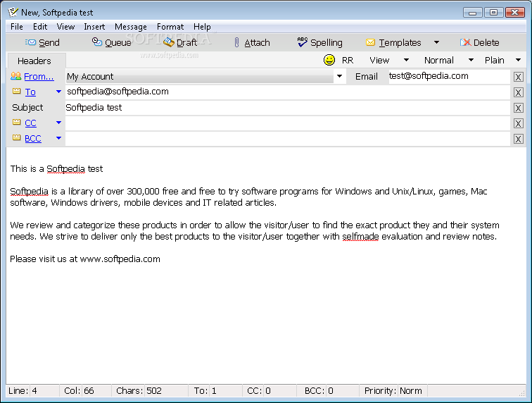
Task: Click the Templates envelope icon
Action: [x=370, y=42]
